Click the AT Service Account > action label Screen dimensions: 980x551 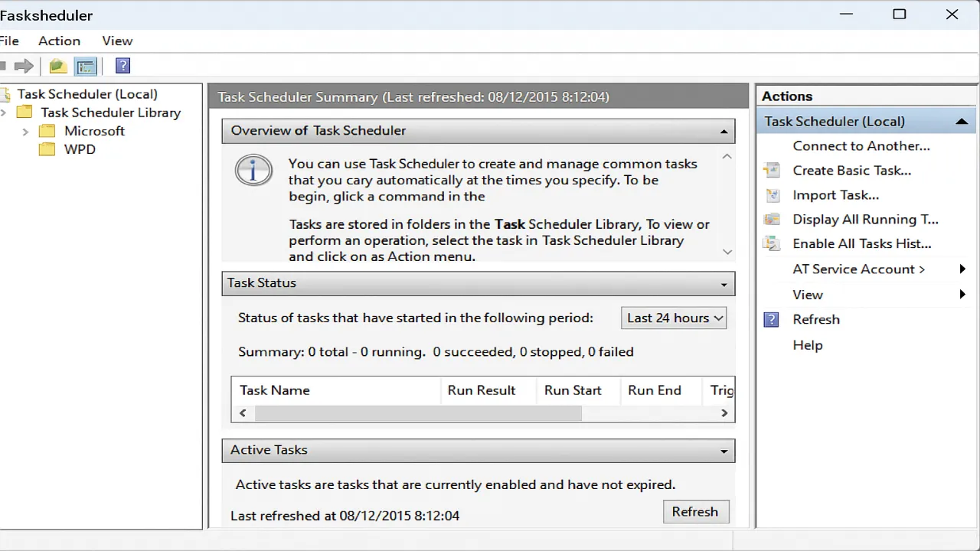coord(859,269)
